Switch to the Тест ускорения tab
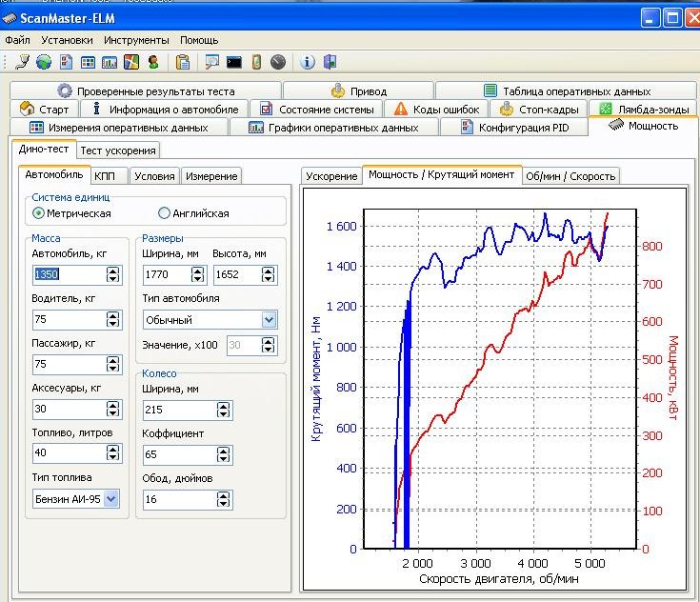The width and height of the screenshot is (700, 602). click(x=117, y=150)
